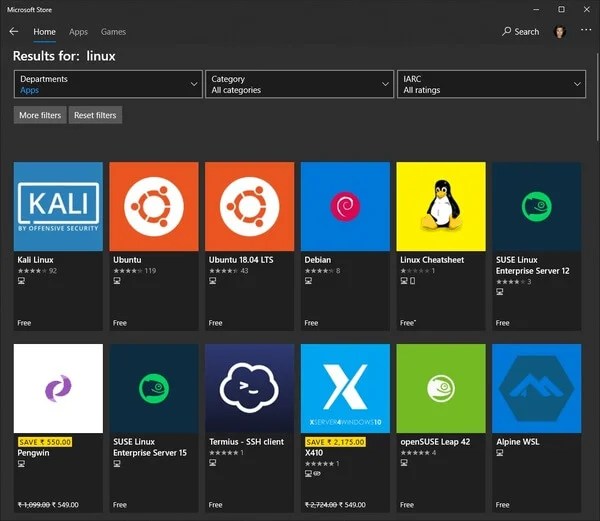This screenshot has width=600, height=521.
Task: Click the openSUSE Leap 42 title
Action: click(435, 442)
